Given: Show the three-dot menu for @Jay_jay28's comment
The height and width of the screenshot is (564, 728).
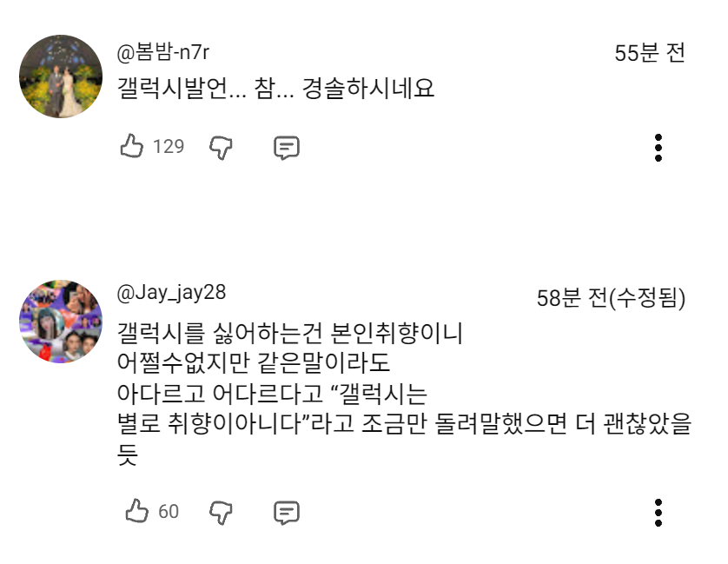Looking at the screenshot, I should click(659, 512).
